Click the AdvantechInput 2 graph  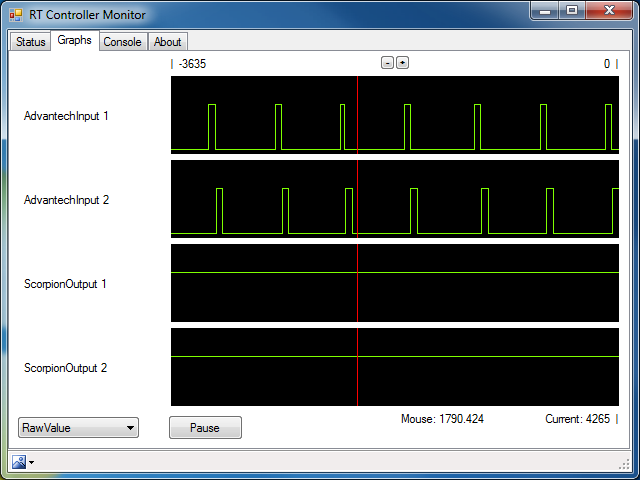click(395, 199)
